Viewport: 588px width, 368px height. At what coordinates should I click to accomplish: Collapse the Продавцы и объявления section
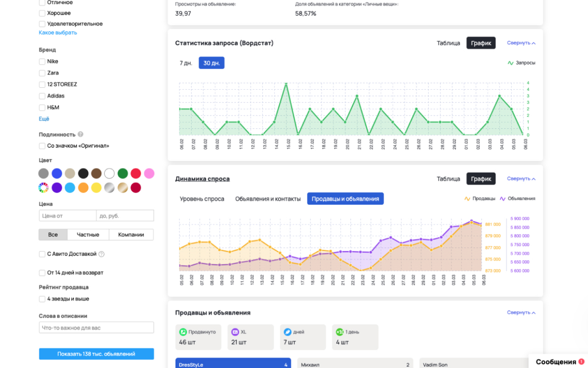point(521,312)
